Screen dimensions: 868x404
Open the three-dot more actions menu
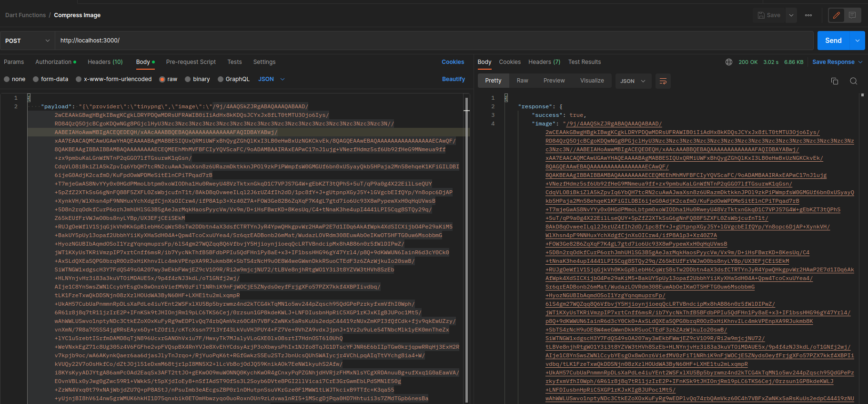coord(808,15)
